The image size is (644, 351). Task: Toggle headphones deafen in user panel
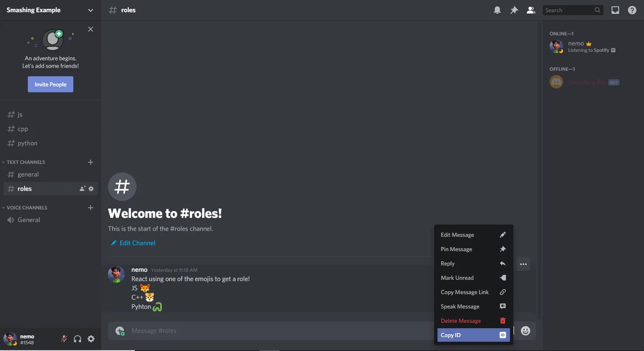click(x=78, y=339)
